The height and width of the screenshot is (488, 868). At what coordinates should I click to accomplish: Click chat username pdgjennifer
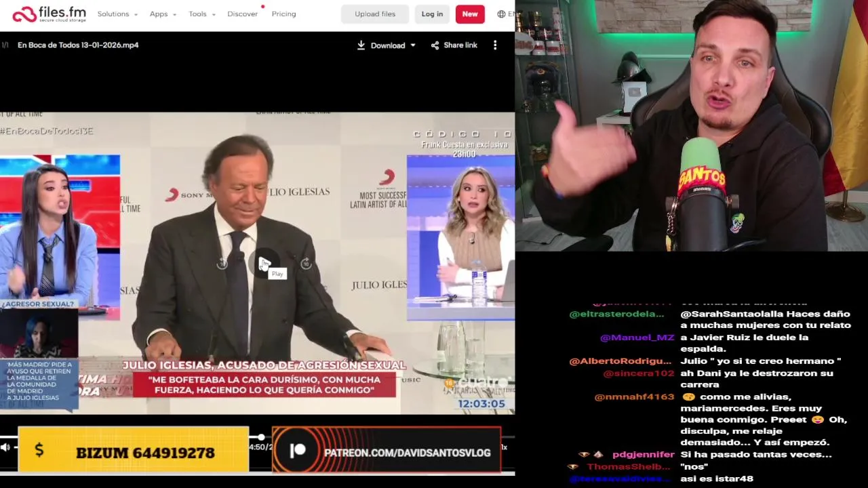[x=643, y=455]
